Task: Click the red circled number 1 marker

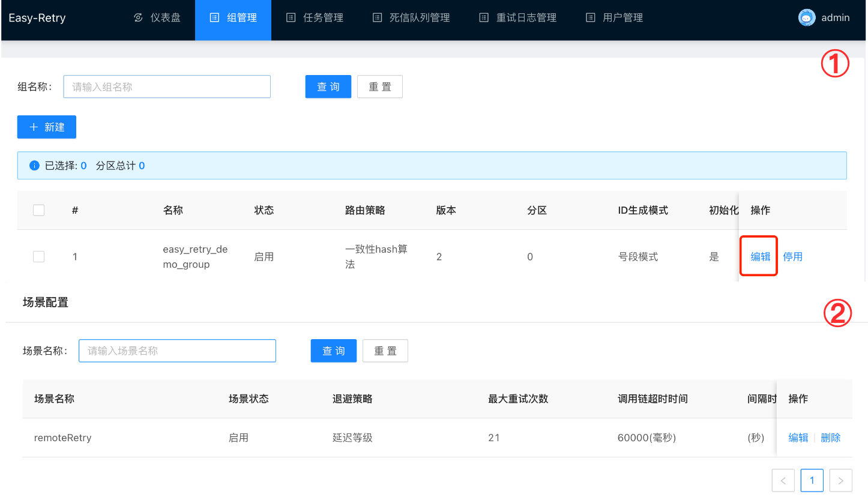Action: point(835,65)
